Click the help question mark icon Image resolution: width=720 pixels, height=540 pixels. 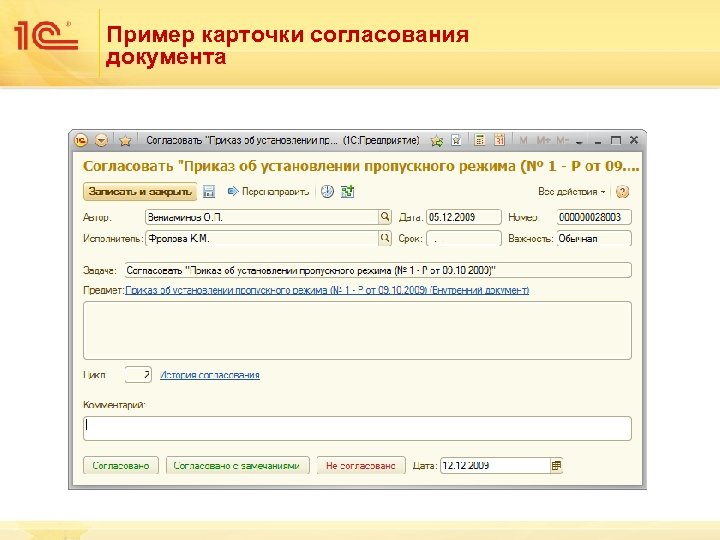point(622,191)
